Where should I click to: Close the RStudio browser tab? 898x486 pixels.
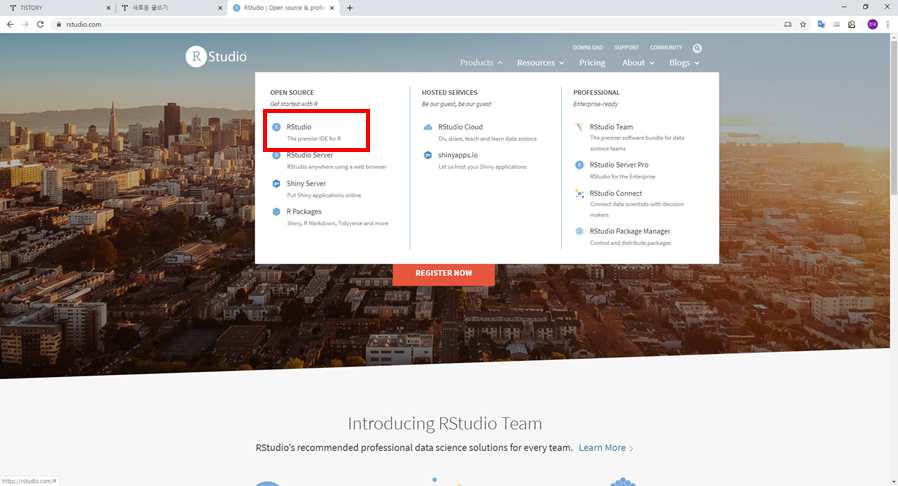coord(332,8)
